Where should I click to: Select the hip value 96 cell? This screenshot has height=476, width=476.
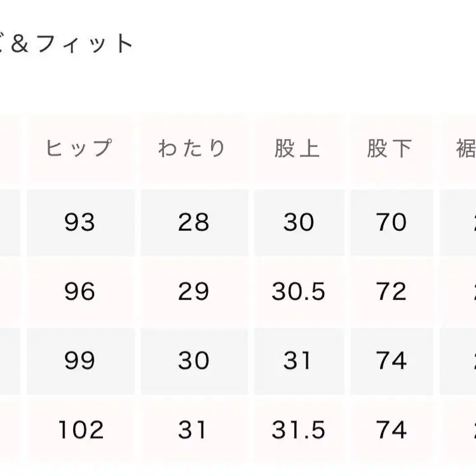79,292
